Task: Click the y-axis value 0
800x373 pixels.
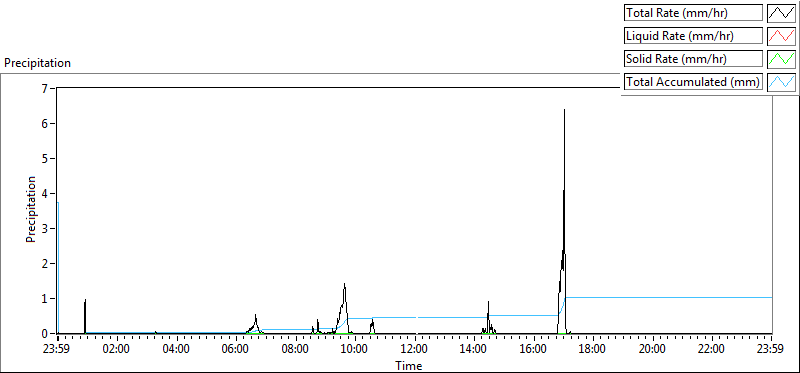Action: pos(44,334)
